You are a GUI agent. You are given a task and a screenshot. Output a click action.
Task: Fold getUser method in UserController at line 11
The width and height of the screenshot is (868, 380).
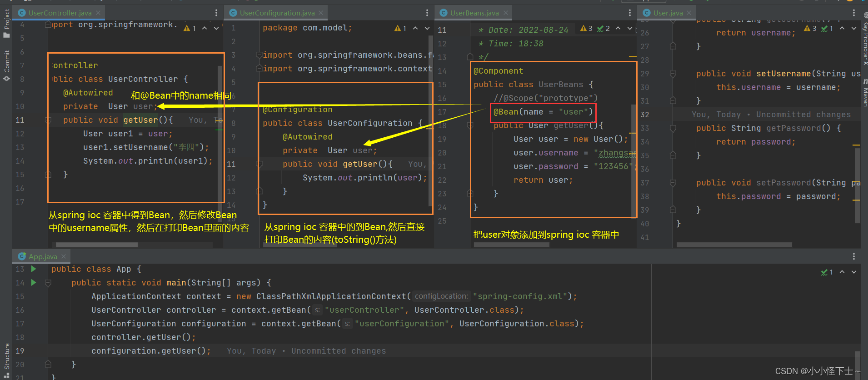(x=48, y=120)
